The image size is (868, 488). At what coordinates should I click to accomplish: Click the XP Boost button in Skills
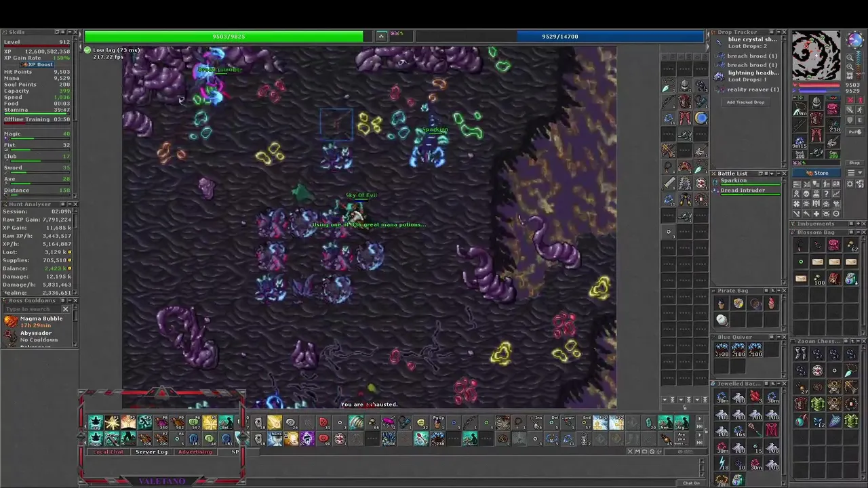tap(37, 64)
